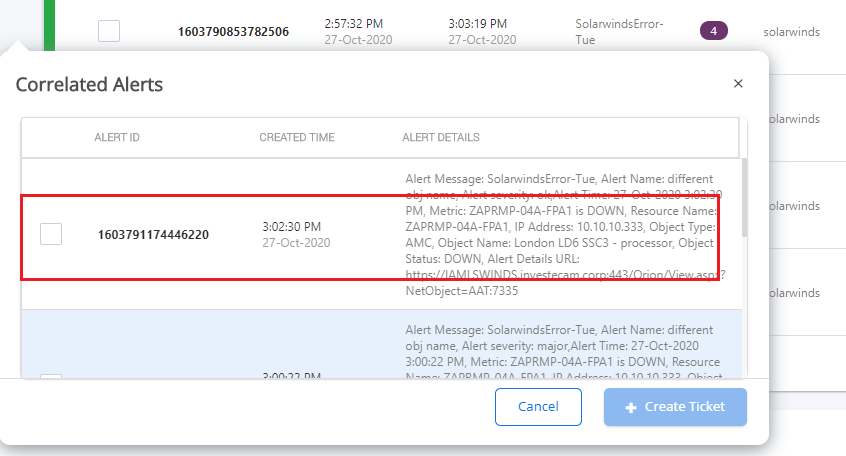
Task: Close the Correlated Alerts dialog
Action: pyautogui.click(x=738, y=84)
